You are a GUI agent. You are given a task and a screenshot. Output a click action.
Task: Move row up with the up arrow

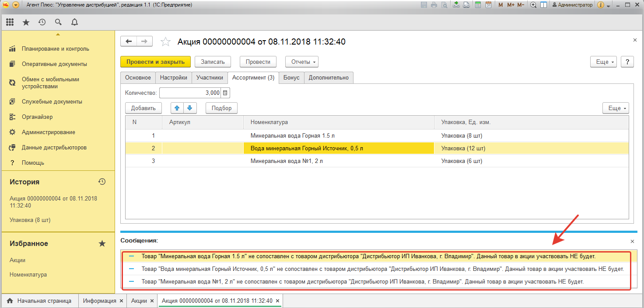(177, 108)
